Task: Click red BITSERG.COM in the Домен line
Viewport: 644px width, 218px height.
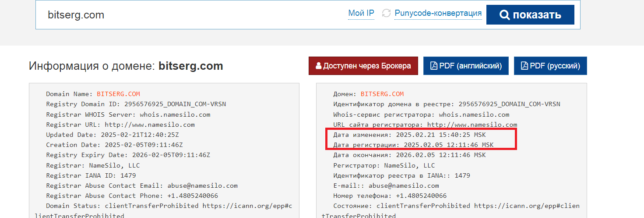Action: coord(382,94)
